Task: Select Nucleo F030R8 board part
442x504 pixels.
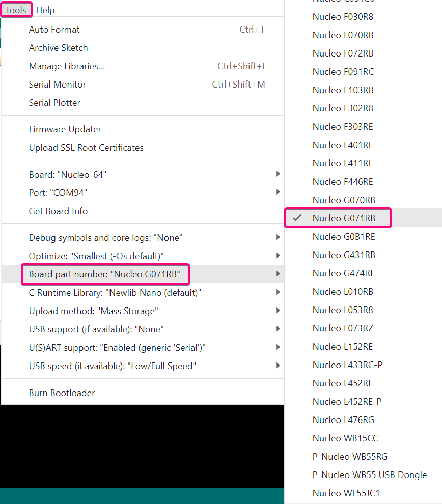Action: point(363,17)
